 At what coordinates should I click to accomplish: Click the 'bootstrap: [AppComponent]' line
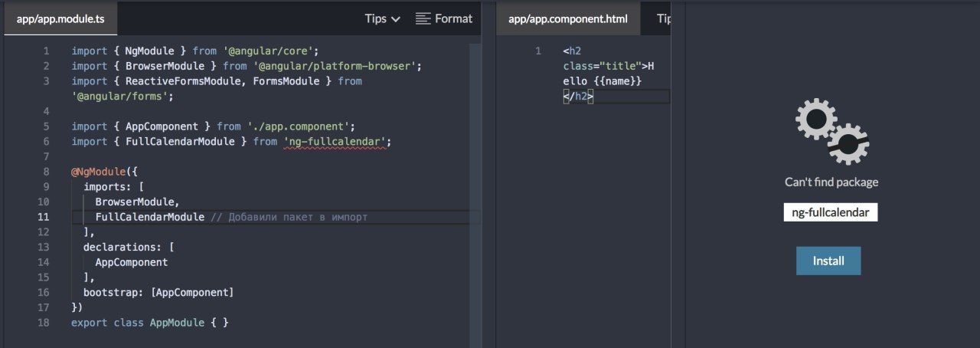point(158,293)
